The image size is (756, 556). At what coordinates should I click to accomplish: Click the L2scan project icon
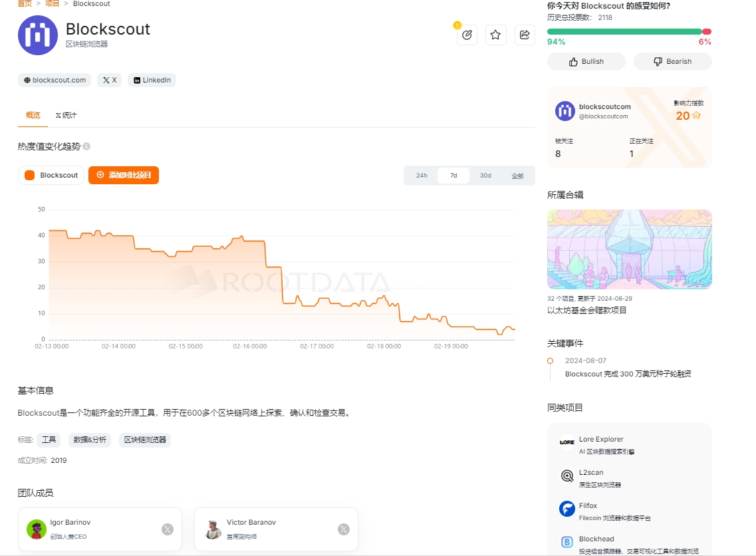click(x=567, y=476)
